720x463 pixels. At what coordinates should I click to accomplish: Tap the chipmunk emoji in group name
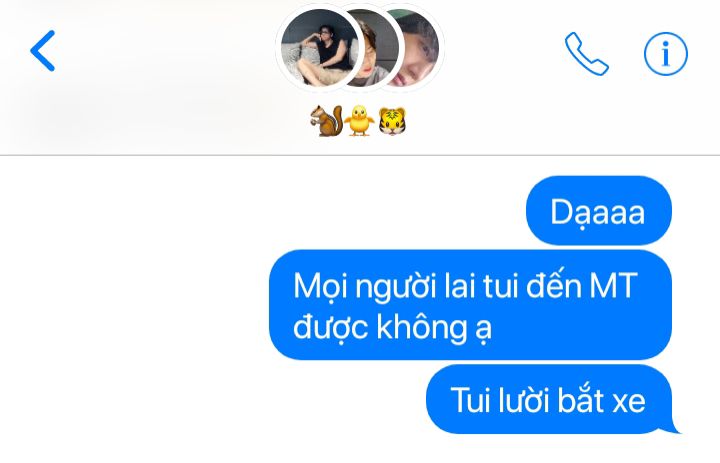click(326, 121)
